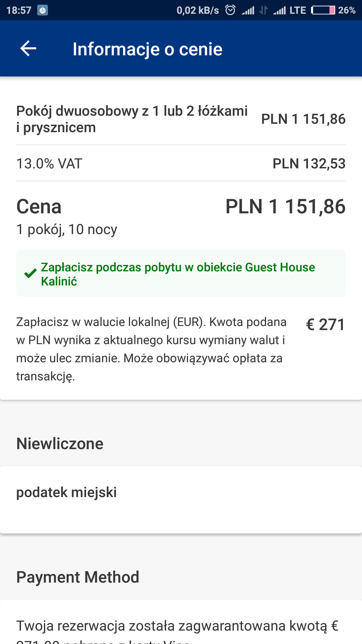The width and height of the screenshot is (362, 644).
Task: Tap the clock app notification icon
Action: coord(43,10)
